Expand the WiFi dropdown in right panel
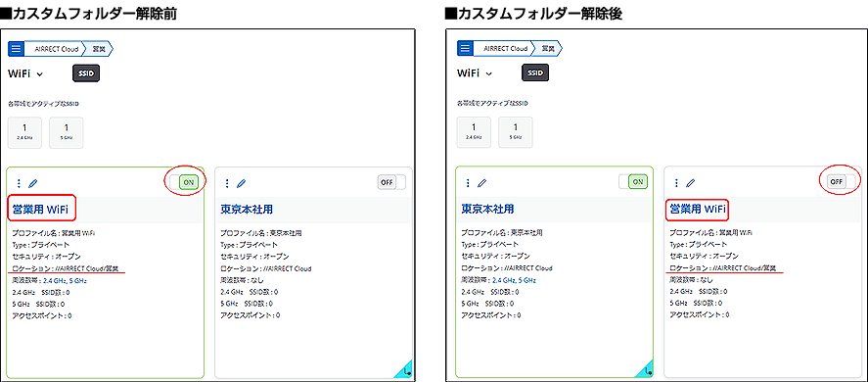Image resolution: width=868 pixels, height=382 pixels. point(475,73)
